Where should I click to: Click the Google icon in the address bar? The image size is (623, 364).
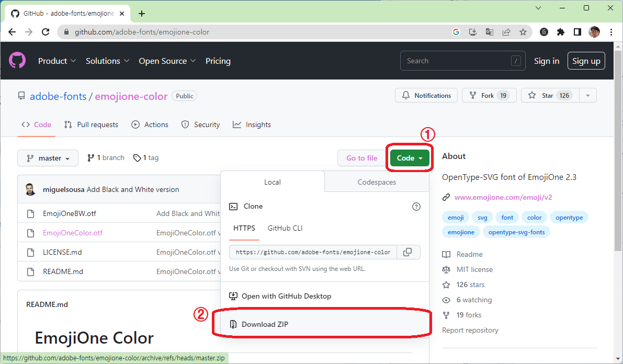(x=456, y=32)
